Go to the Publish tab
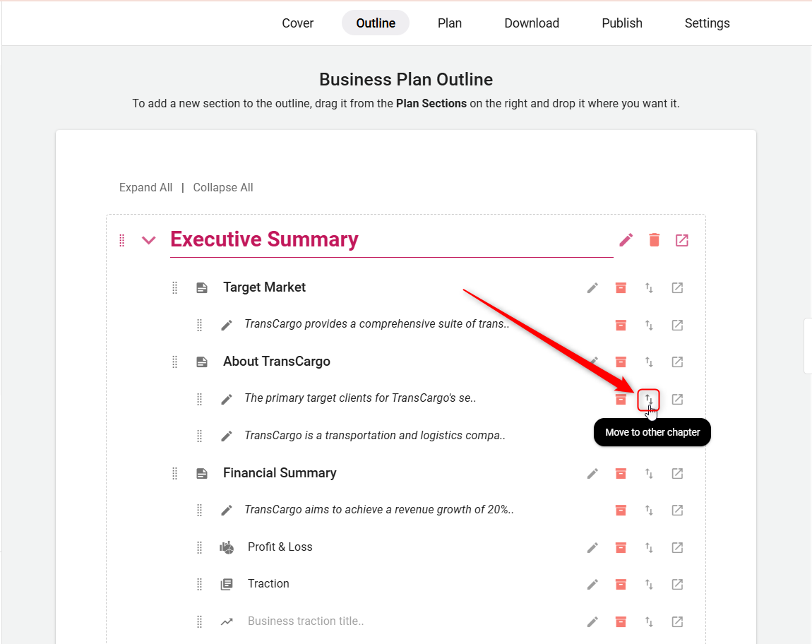Image resolution: width=812 pixels, height=644 pixels. [x=622, y=23]
